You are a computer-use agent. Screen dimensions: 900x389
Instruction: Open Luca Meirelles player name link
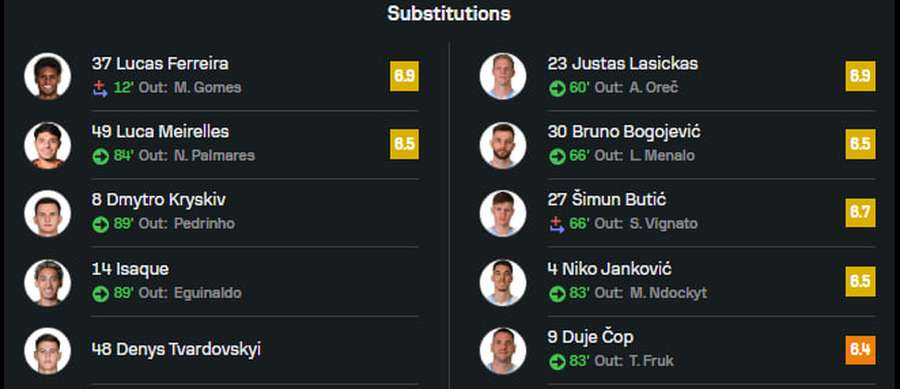coord(160,131)
